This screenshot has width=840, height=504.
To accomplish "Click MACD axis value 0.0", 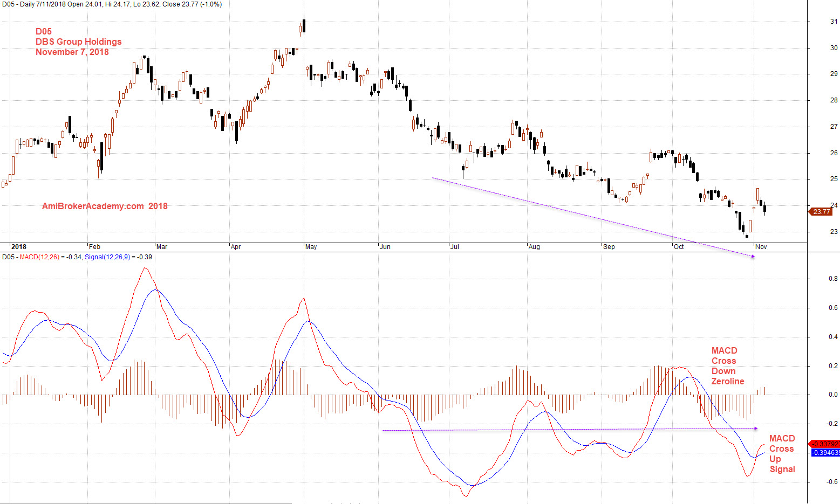I will (833, 395).
